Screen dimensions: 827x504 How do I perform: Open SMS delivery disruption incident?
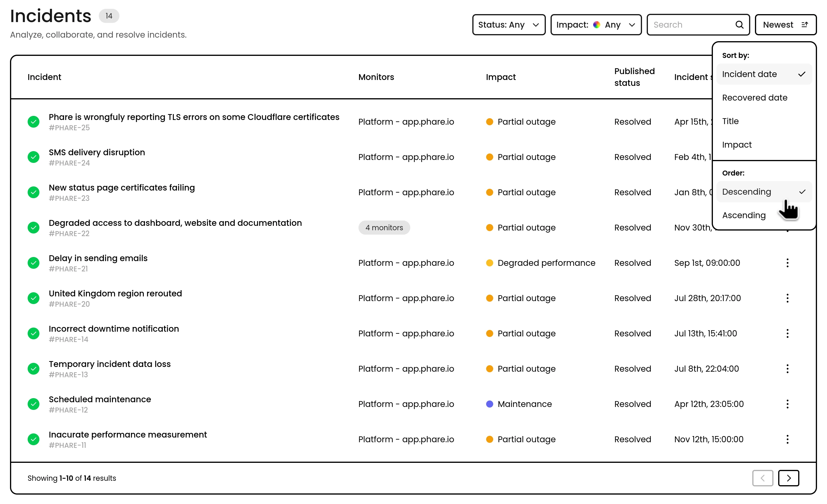coord(97,152)
